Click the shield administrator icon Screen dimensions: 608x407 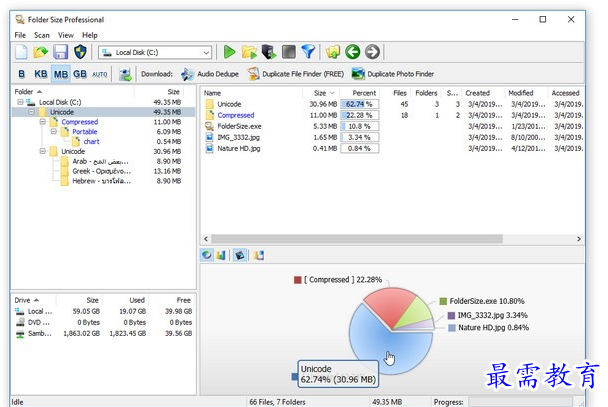80,52
